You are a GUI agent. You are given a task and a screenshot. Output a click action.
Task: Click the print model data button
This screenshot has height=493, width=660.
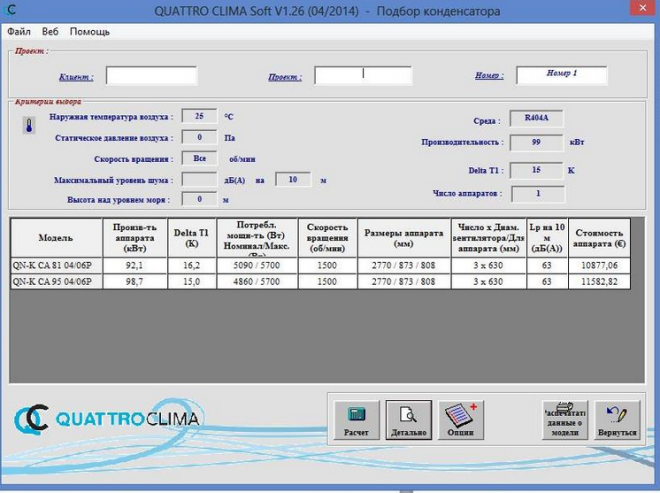pos(565,421)
